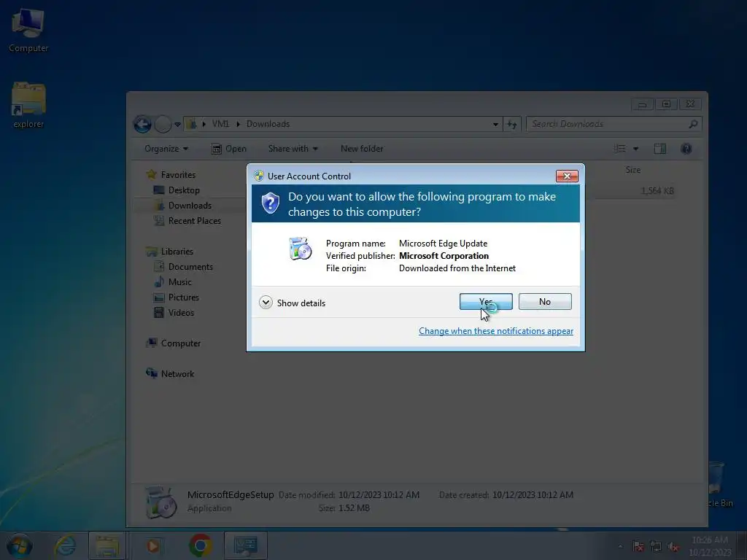
Task: Click the Size column header
Action: click(632, 169)
